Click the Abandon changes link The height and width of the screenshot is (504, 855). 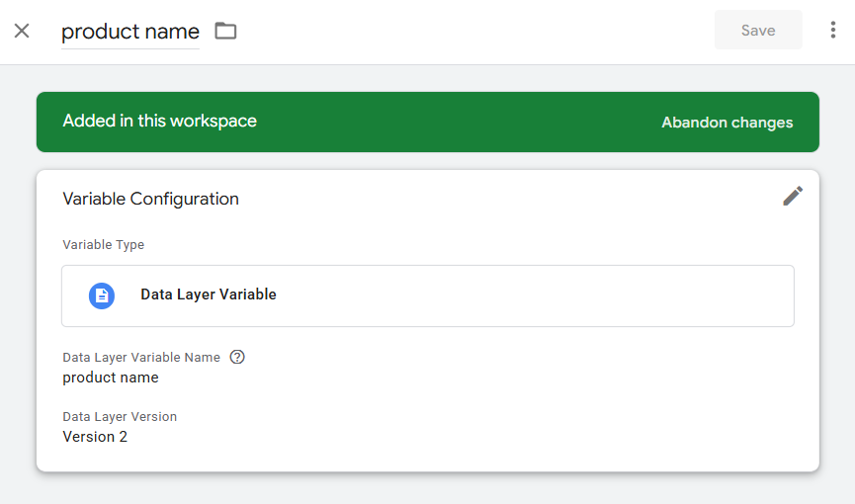click(727, 123)
